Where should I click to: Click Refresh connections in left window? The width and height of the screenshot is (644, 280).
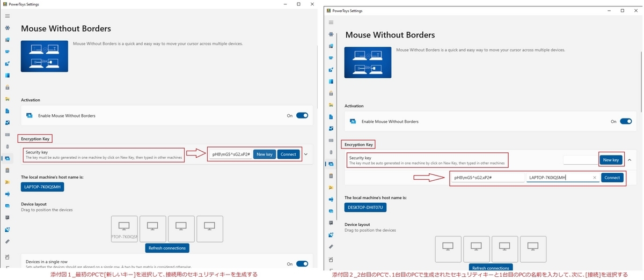pyautogui.click(x=167, y=248)
